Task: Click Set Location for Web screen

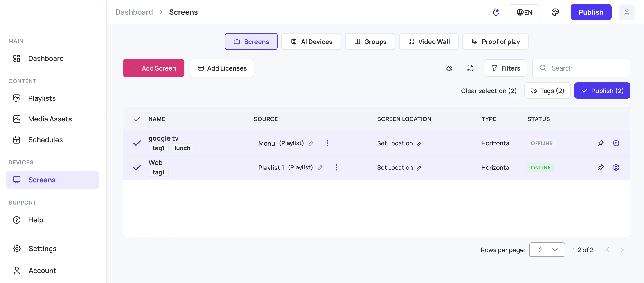Action: (395, 168)
